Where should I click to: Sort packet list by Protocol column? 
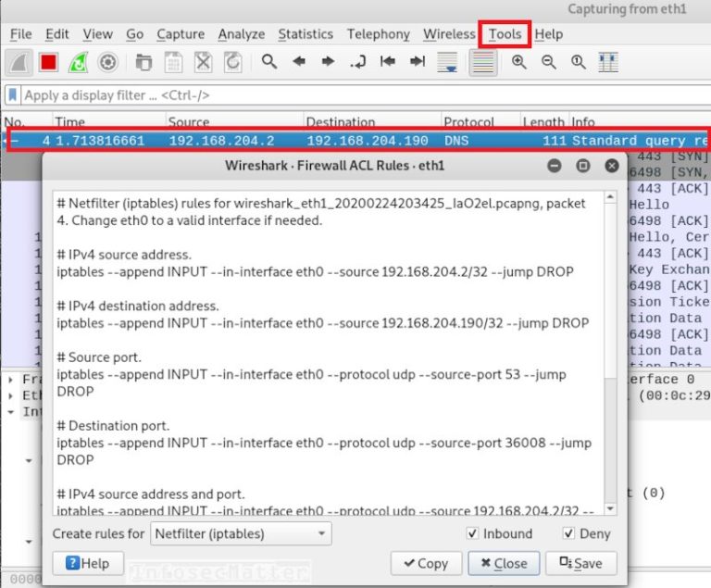point(480,121)
